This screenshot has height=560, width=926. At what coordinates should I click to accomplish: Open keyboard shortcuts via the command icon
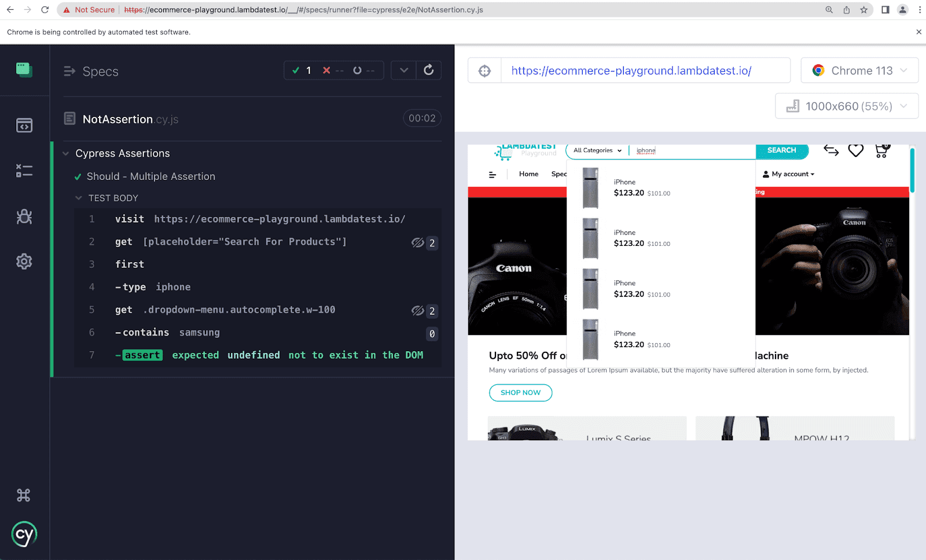[24, 495]
